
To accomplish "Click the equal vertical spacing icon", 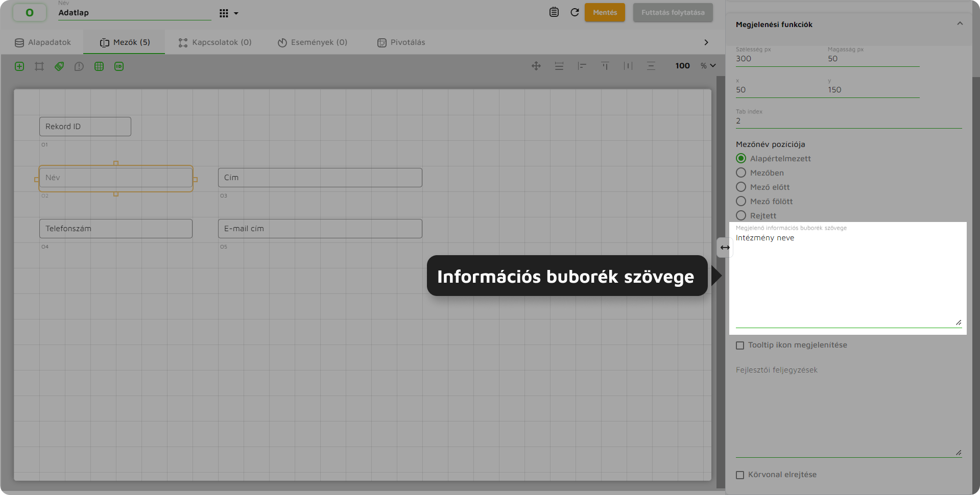I will tap(559, 66).
